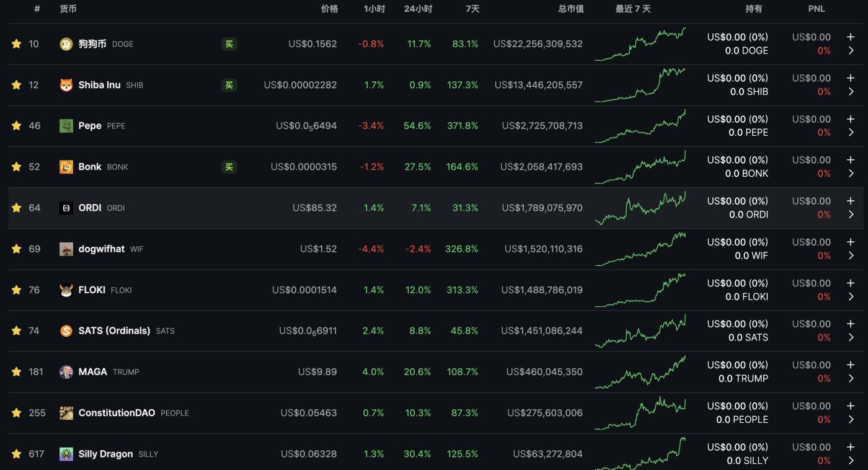Screen dimensions: 868x470
Task: Sort by the 24小时 column header
Action: [x=418, y=9]
